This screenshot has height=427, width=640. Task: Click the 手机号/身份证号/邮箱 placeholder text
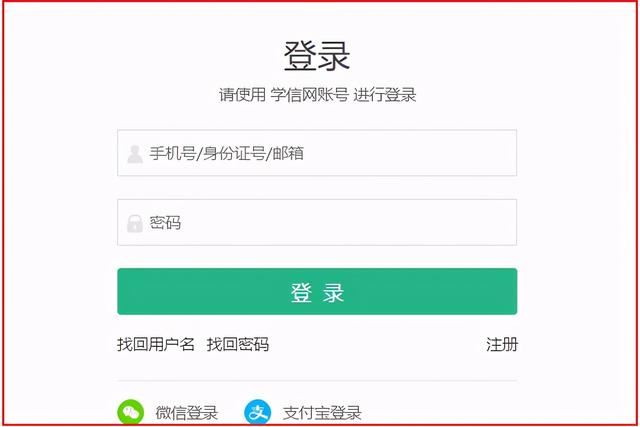point(227,153)
